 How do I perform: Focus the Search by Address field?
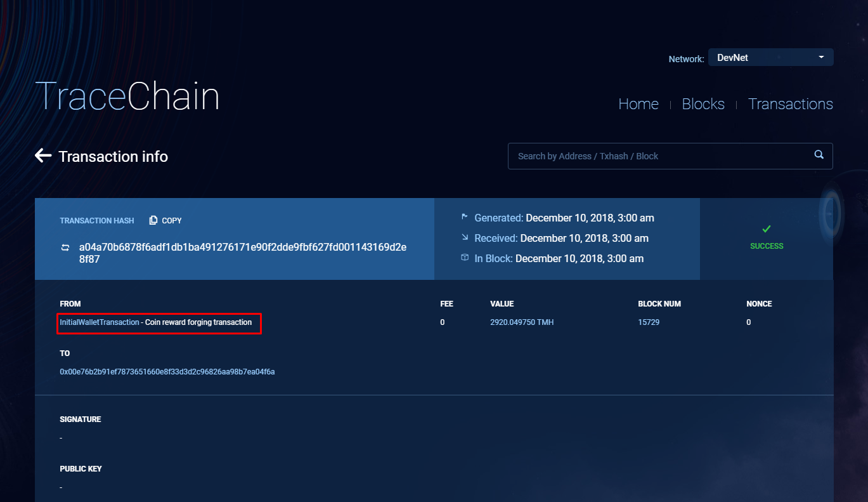(670, 156)
